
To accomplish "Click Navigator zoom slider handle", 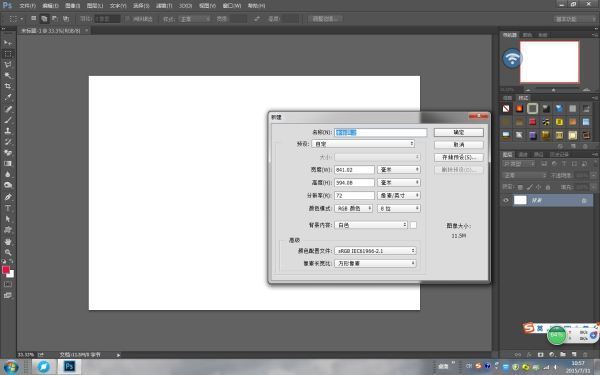I will click(553, 90).
